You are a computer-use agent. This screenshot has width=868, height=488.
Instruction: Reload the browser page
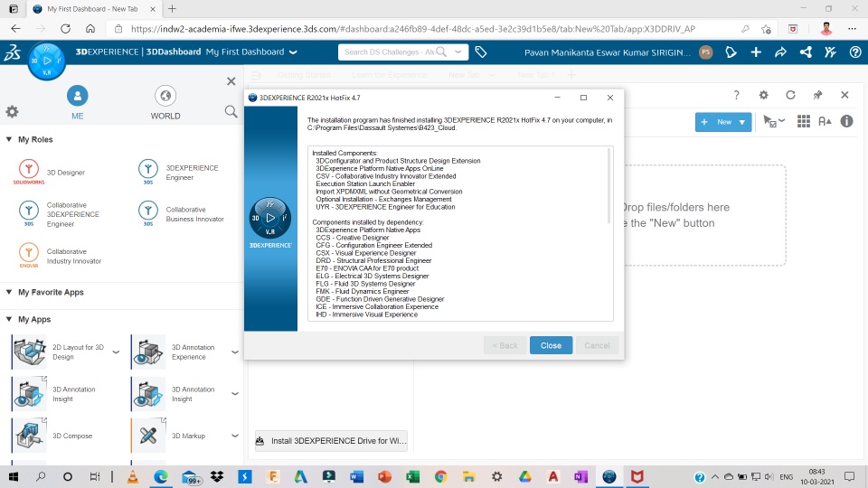tap(65, 29)
